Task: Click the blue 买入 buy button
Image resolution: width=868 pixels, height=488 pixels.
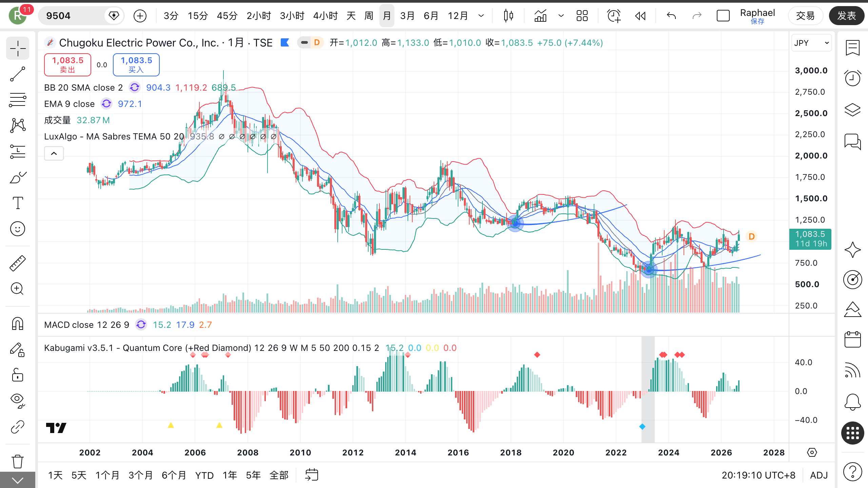Action: coord(136,64)
